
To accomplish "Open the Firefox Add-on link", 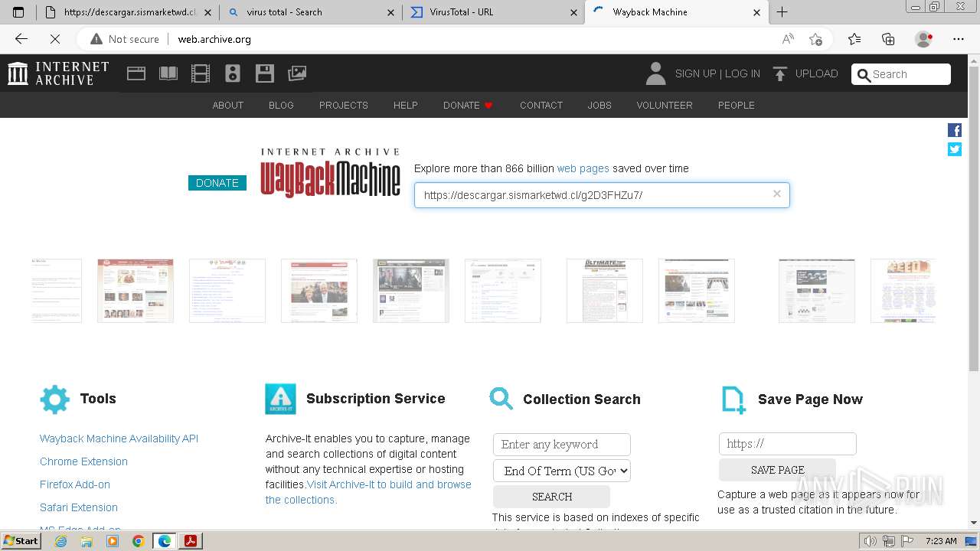I will tap(75, 484).
